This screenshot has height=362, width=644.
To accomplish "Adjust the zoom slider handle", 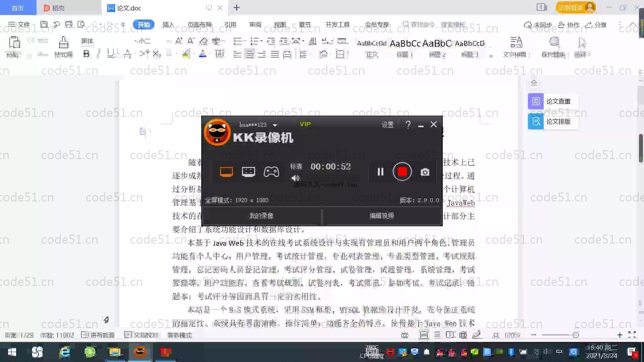I will [x=576, y=335].
